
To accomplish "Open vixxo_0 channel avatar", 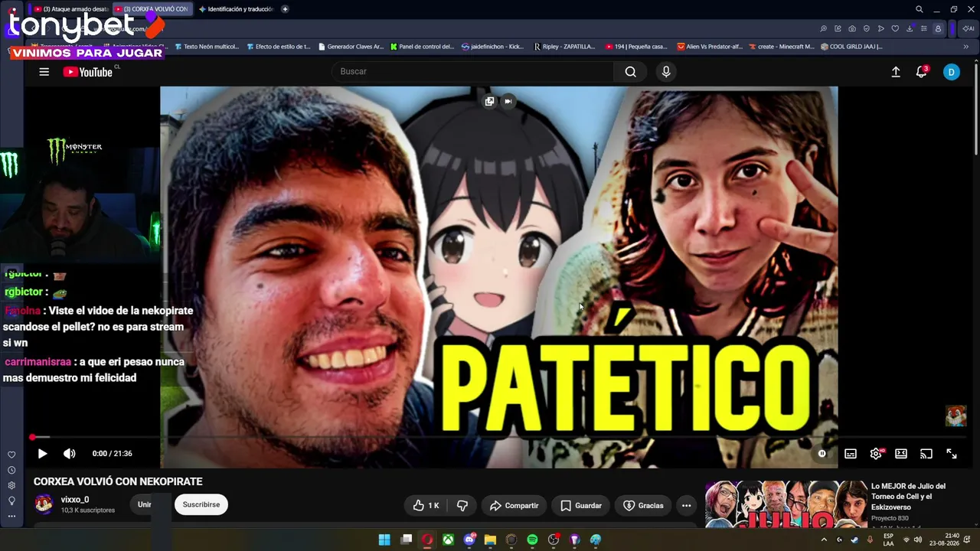I will coord(44,504).
